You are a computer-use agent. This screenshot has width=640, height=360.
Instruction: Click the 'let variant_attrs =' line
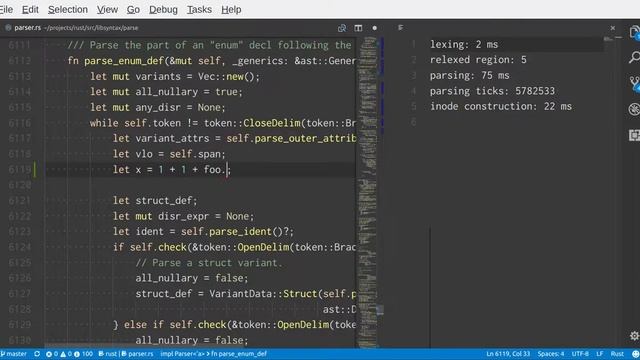(x=234, y=138)
